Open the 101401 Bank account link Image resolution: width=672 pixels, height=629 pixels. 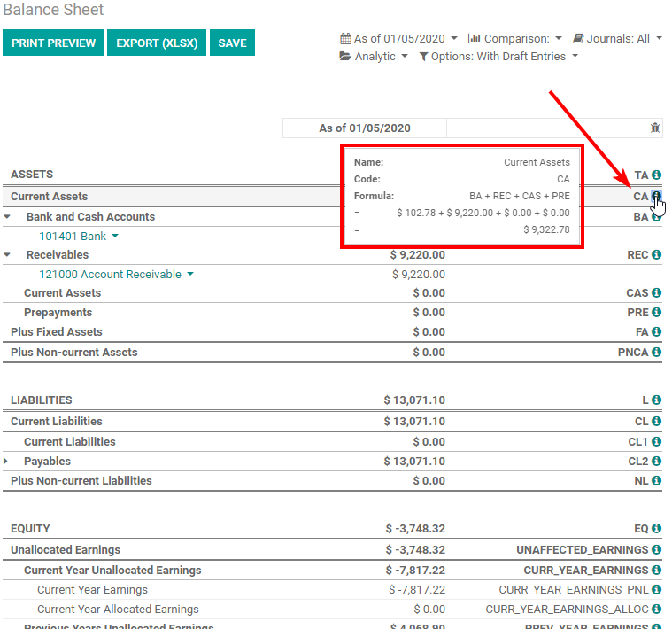point(73,236)
